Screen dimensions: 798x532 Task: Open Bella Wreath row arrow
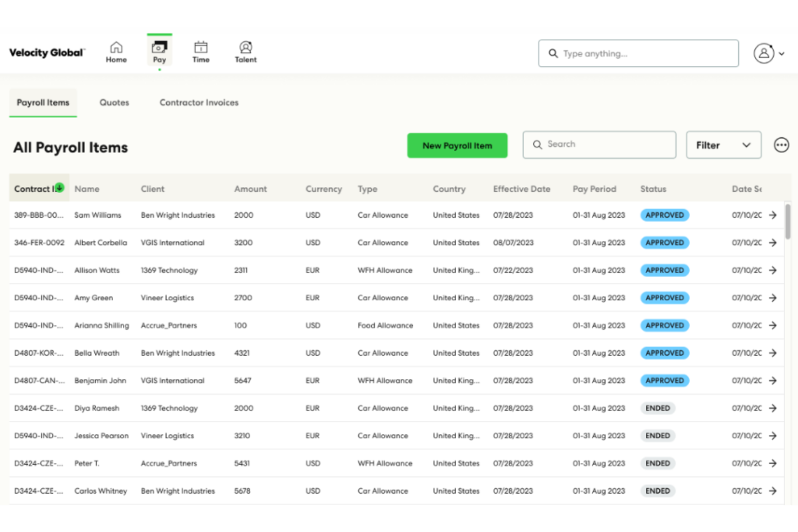click(773, 353)
